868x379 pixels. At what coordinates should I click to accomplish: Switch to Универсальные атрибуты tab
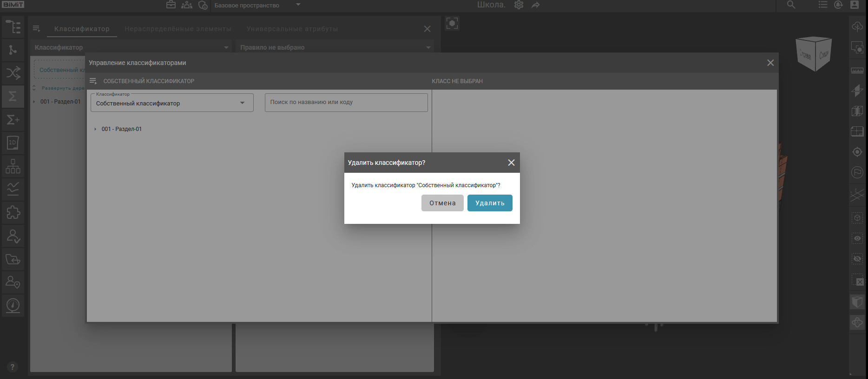point(292,29)
